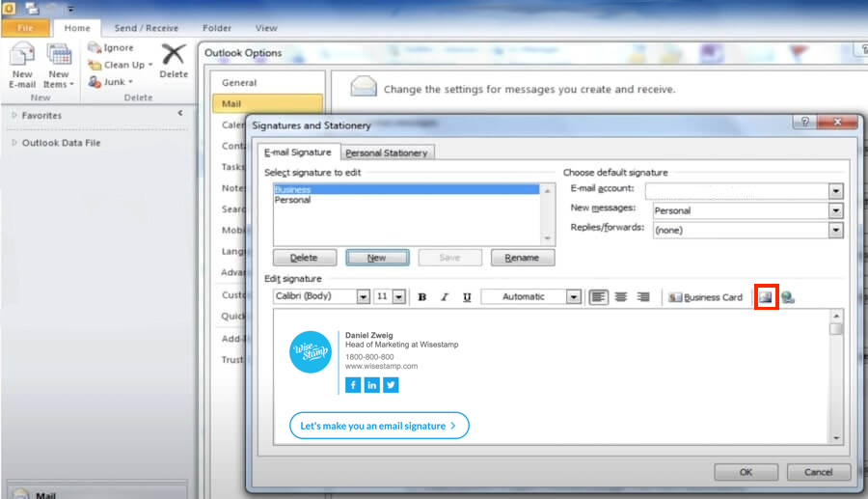This screenshot has height=499, width=868.
Task: Click the Insert Hyperlink globe icon
Action: click(788, 297)
